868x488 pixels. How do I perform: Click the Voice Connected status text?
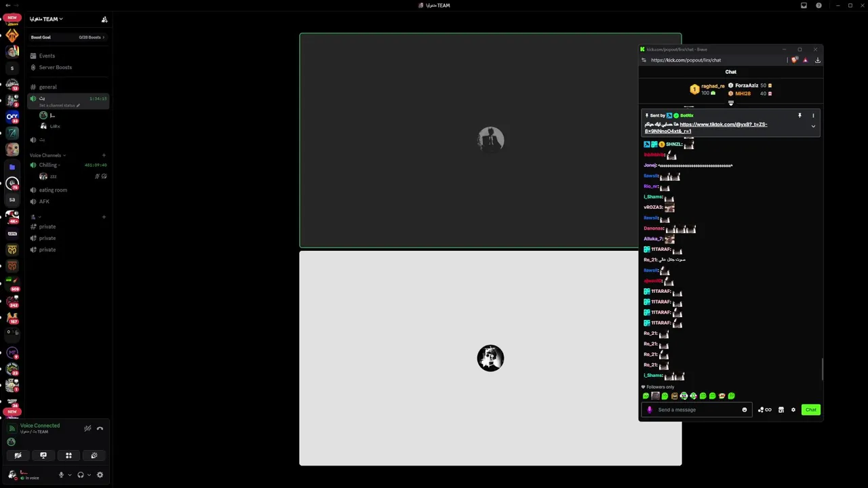click(x=40, y=426)
